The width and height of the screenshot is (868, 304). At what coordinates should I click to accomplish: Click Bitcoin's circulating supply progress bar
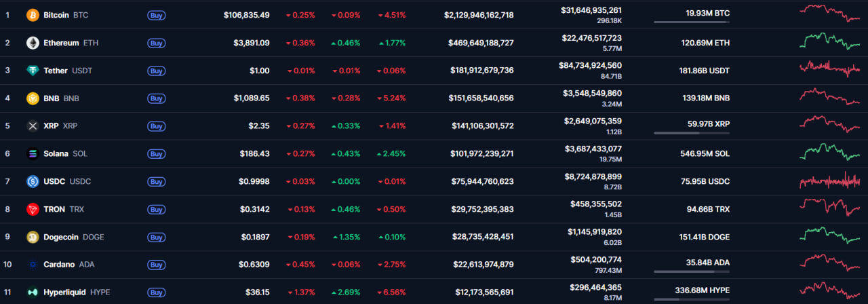tap(692, 22)
